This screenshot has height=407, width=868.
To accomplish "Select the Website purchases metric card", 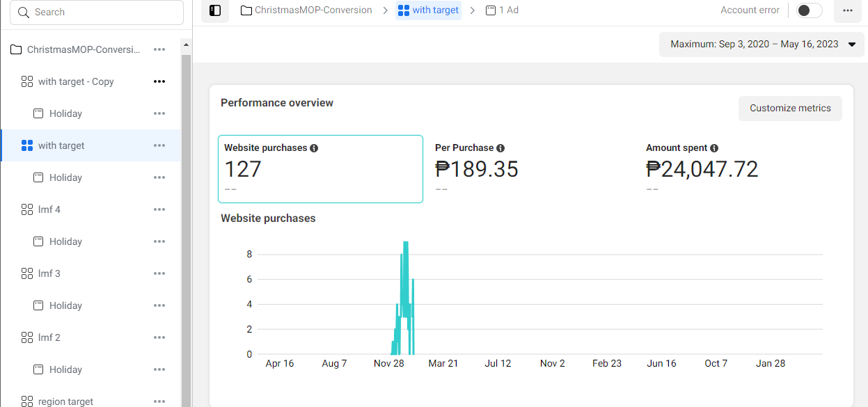I will pyautogui.click(x=320, y=169).
